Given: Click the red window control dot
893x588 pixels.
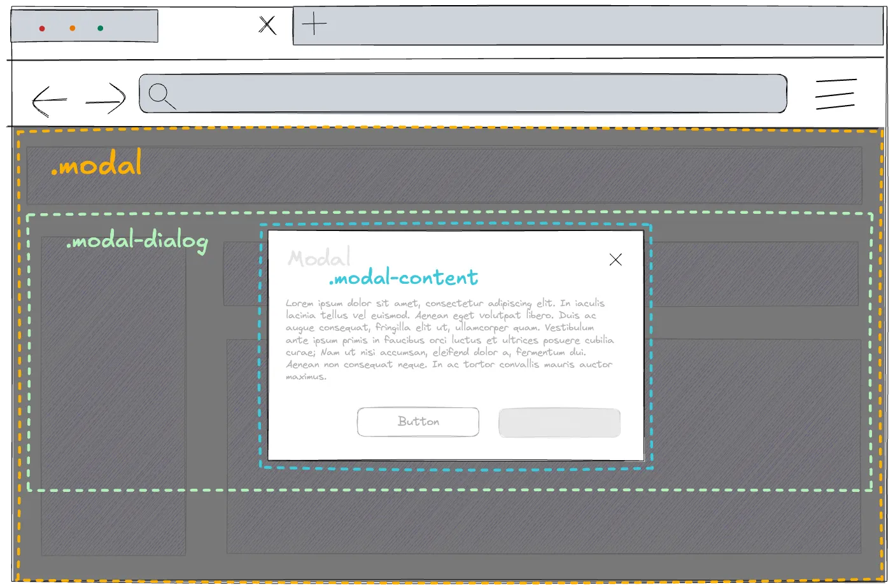Looking at the screenshot, I should tap(42, 29).
